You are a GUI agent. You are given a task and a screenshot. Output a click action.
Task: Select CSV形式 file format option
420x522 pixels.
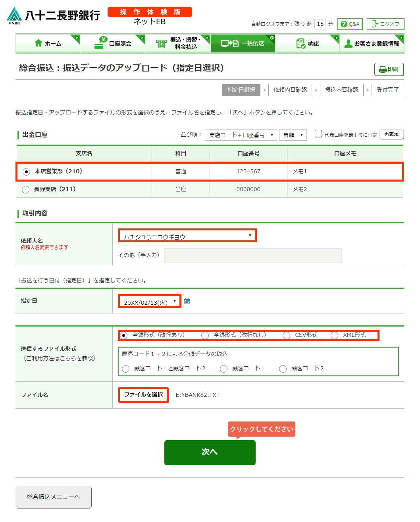[286, 335]
